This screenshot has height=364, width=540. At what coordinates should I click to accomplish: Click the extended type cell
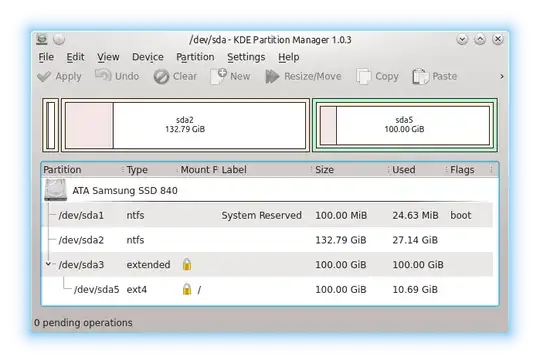[x=148, y=264]
